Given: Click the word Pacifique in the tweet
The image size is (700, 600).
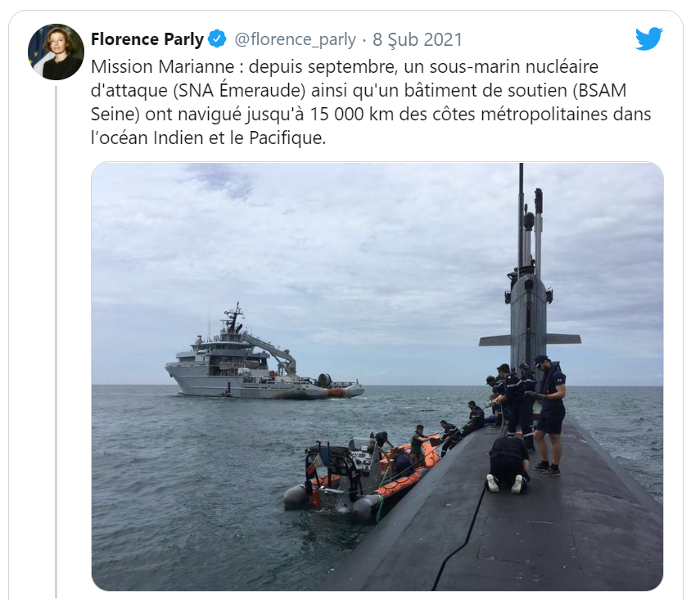Looking at the screenshot, I should coord(287,138).
